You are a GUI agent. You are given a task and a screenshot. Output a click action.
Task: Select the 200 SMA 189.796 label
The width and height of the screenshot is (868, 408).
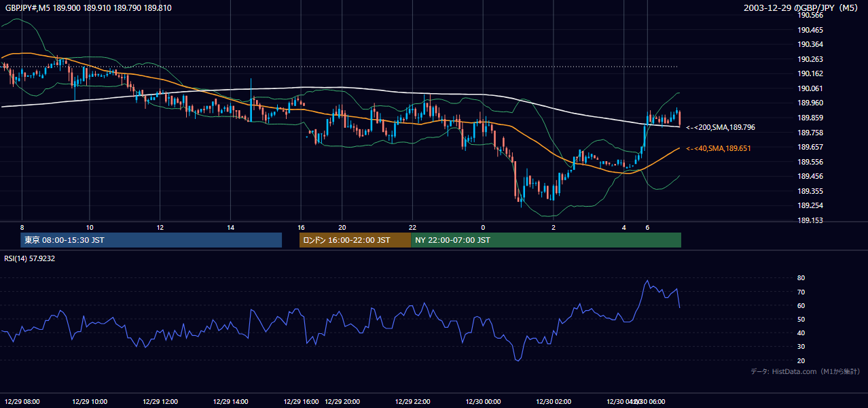pyautogui.click(x=721, y=127)
